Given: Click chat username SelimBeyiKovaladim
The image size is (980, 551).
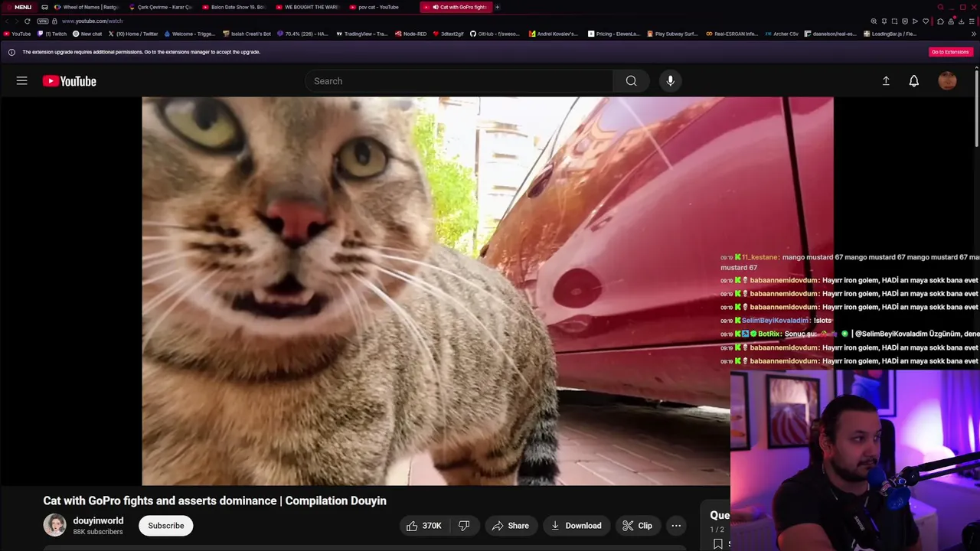Looking at the screenshot, I should 775,321.
